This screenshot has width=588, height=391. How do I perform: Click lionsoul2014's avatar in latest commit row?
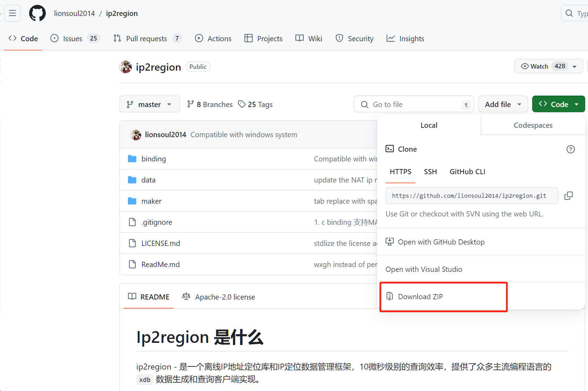136,135
